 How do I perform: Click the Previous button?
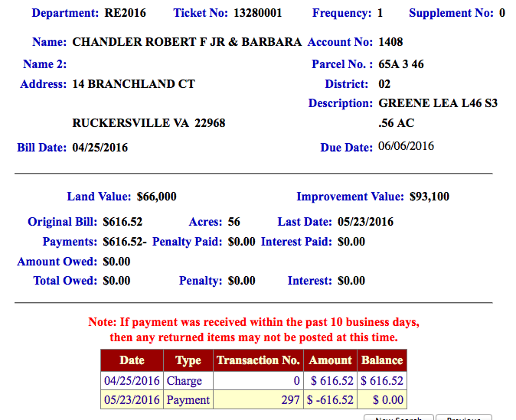tap(464, 418)
